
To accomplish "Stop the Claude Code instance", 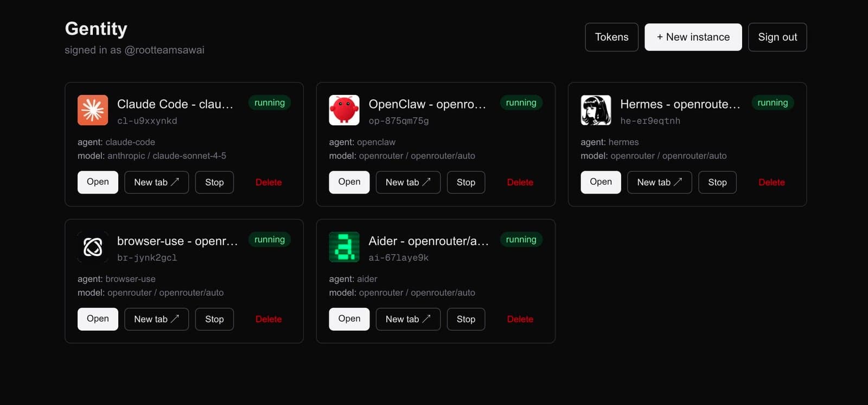I will point(214,182).
